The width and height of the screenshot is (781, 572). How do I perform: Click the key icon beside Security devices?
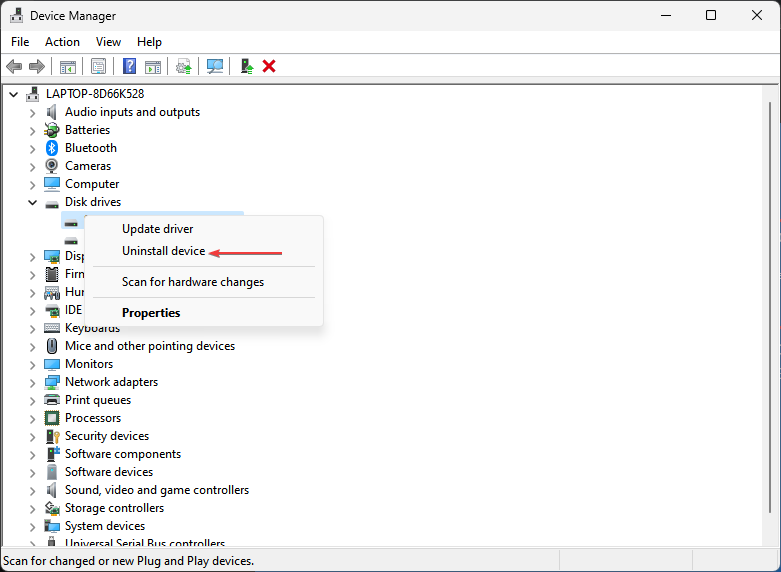pos(52,436)
